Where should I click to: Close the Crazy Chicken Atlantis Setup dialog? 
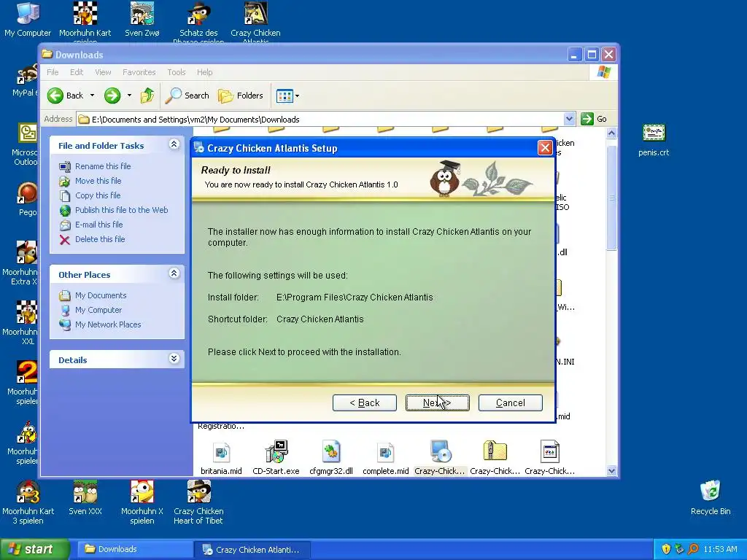click(545, 148)
